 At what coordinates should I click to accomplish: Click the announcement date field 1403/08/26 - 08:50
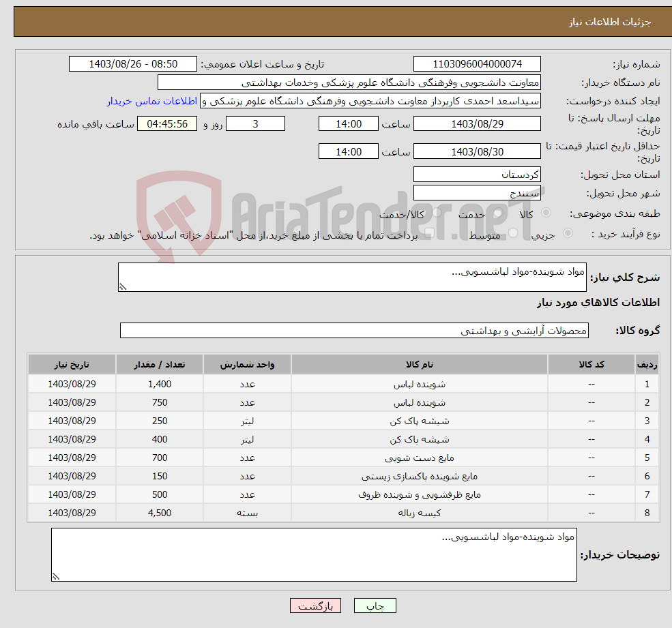coord(133,64)
